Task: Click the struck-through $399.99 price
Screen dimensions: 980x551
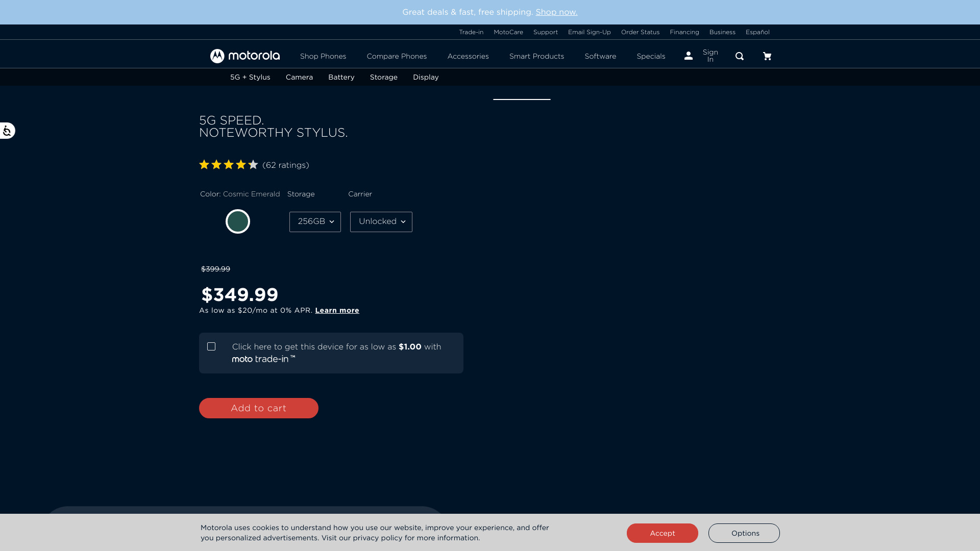Action: [x=215, y=269]
